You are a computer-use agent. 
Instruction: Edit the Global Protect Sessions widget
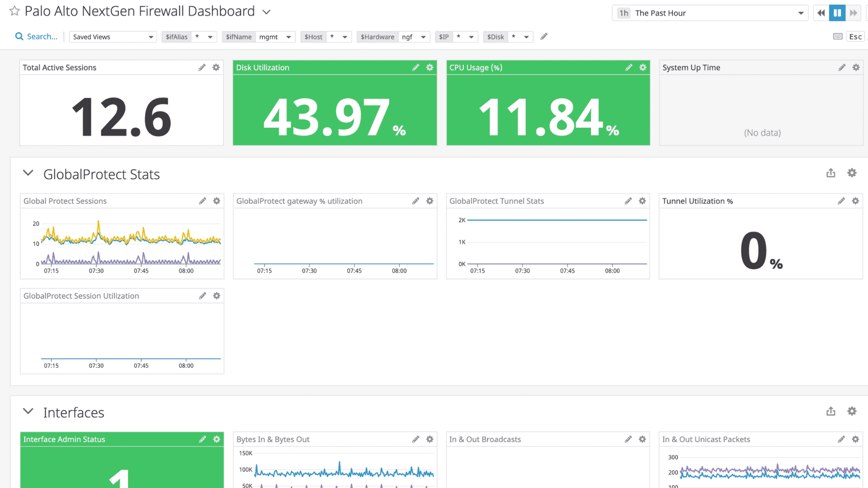pyautogui.click(x=203, y=201)
